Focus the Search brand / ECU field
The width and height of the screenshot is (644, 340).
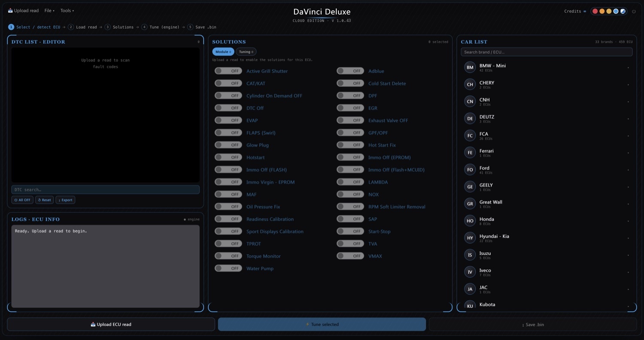pos(547,52)
